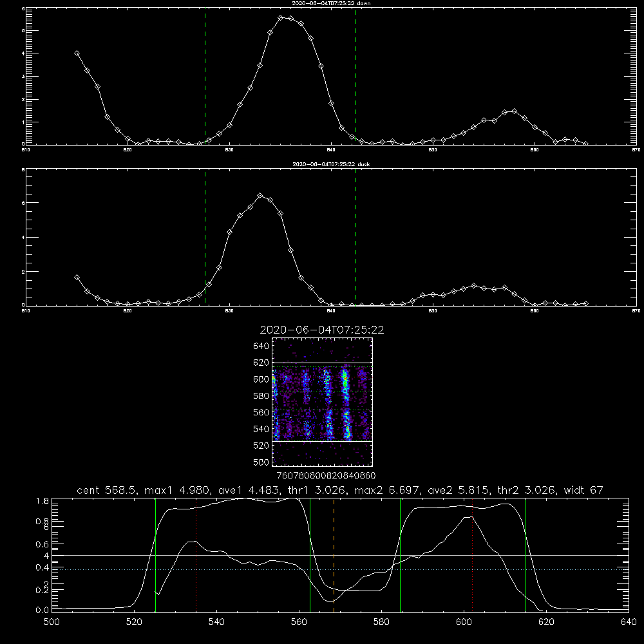Click the y-axis label 500 of the spectral image
The image size is (644, 644).
pyautogui.click(x=261, y=462)
